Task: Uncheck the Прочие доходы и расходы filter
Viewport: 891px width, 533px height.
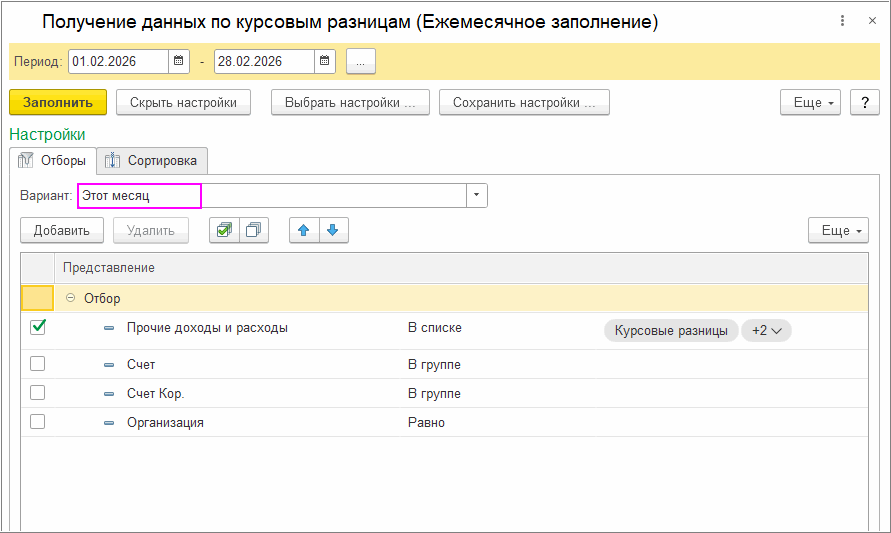Action: pyautogui.click(x=38, y=327)
